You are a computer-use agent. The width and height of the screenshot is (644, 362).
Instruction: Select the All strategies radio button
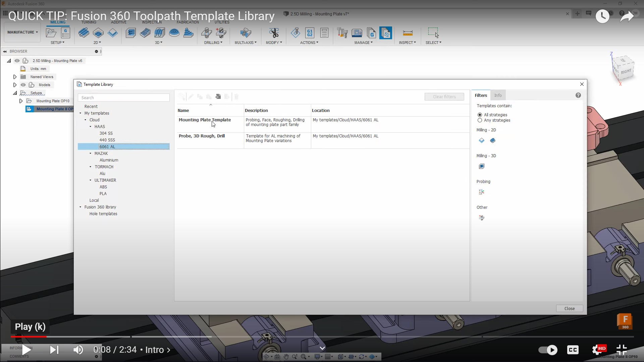[x=480, y=115]
